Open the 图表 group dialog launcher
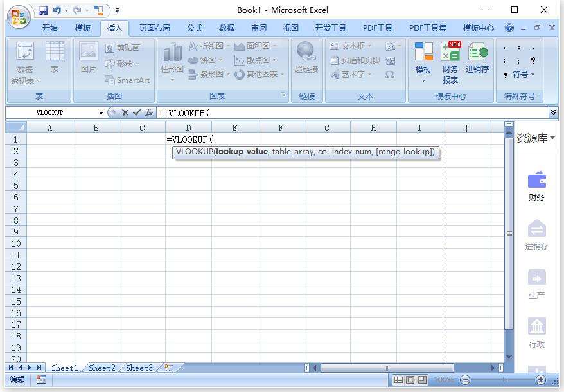This screenshot has height=392, width=564. 283,94
